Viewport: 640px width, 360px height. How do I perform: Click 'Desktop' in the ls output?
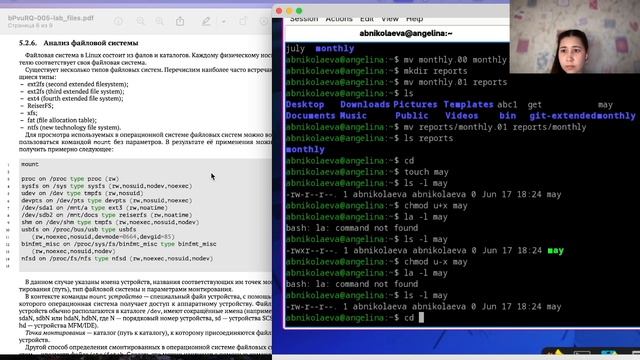pos(305,104)
